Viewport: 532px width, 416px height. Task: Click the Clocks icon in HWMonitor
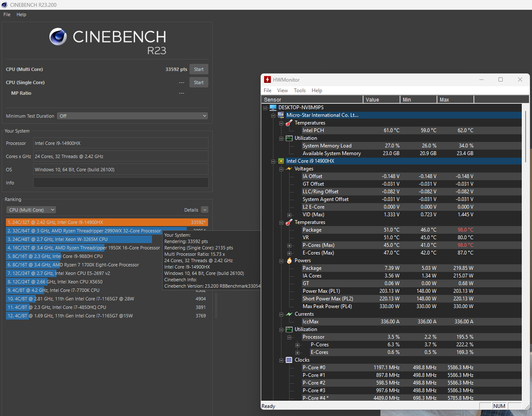pyautogui.click(x=289, y=360)
